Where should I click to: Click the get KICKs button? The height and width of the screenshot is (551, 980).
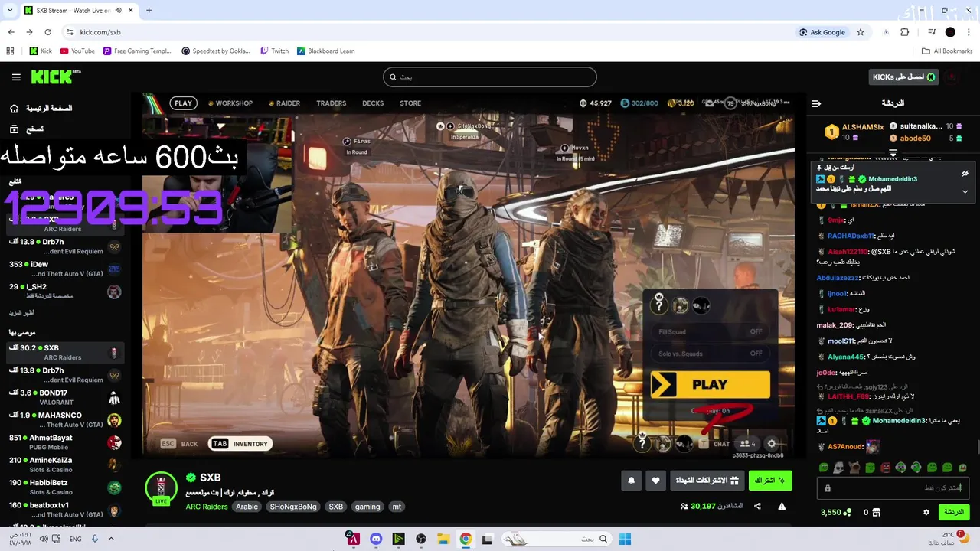coord(904,77)
